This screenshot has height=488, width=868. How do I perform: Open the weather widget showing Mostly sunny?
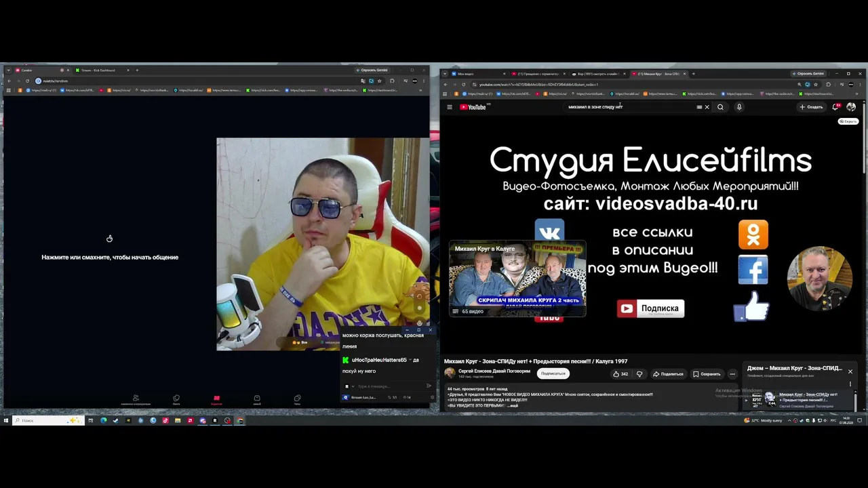(764, 420)
